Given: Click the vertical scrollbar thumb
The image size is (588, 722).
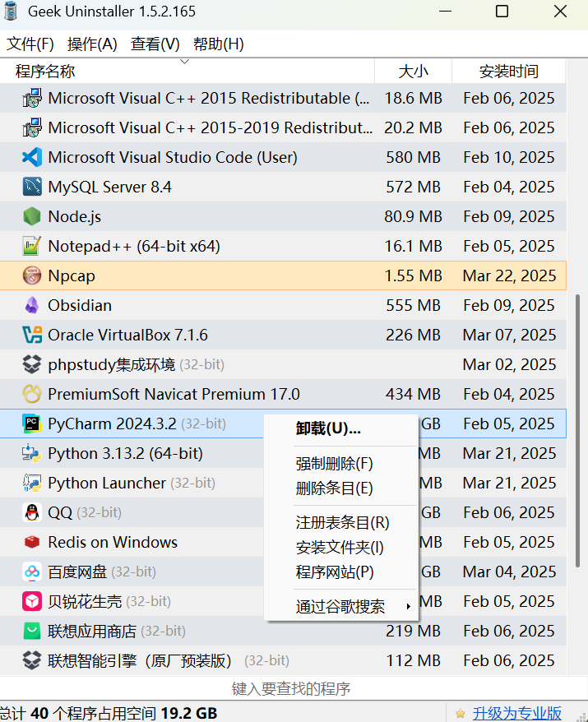Looking at the screenshot, I should 578,432.
